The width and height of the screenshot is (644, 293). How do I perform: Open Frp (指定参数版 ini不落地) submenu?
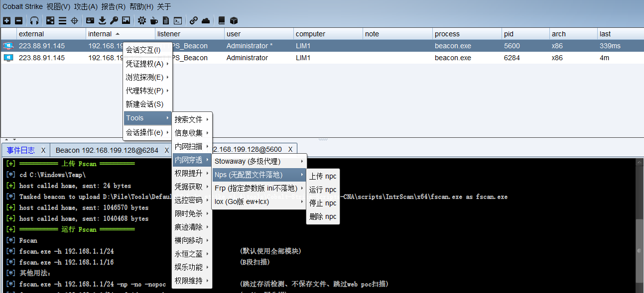[x=259, y=188]
